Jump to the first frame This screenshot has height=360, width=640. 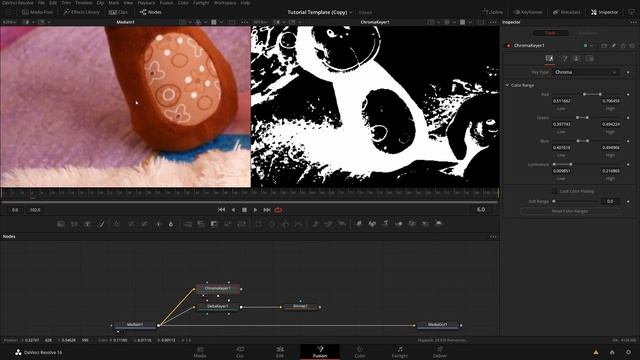point(222,210)
